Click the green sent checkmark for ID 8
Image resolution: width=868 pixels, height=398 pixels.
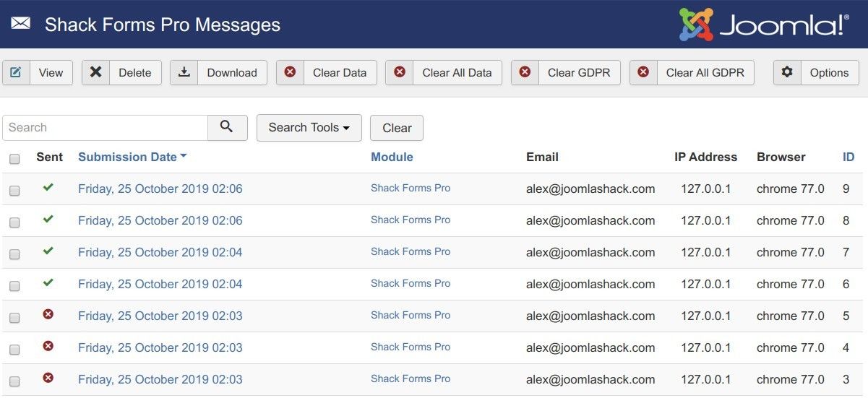click(x=48, y=220)
